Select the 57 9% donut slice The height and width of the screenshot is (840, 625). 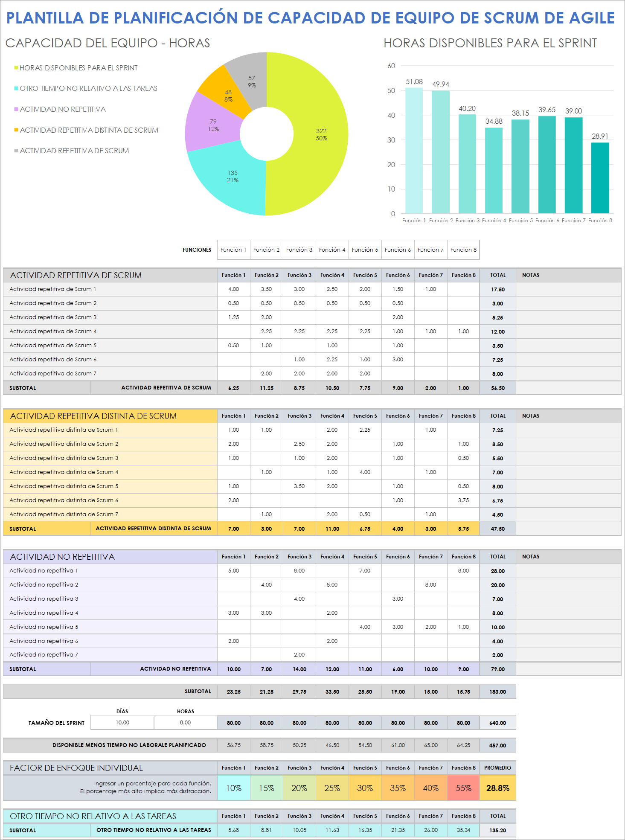click(252, 81)
